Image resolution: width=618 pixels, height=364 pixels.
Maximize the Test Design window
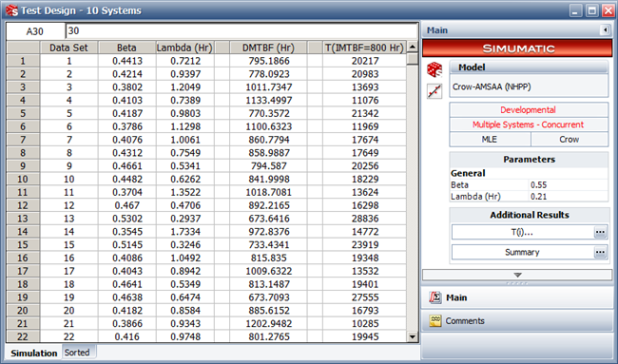(591, 10)
